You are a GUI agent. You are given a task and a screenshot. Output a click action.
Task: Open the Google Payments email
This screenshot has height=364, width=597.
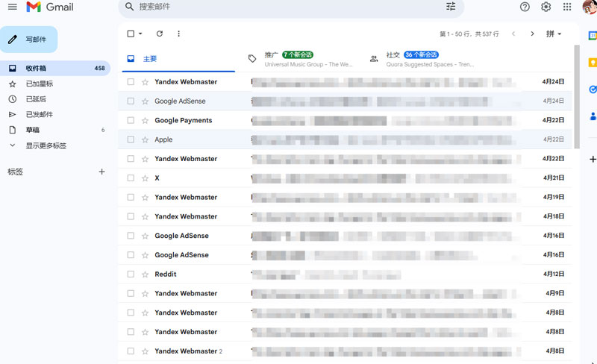[x=345, y=120]
